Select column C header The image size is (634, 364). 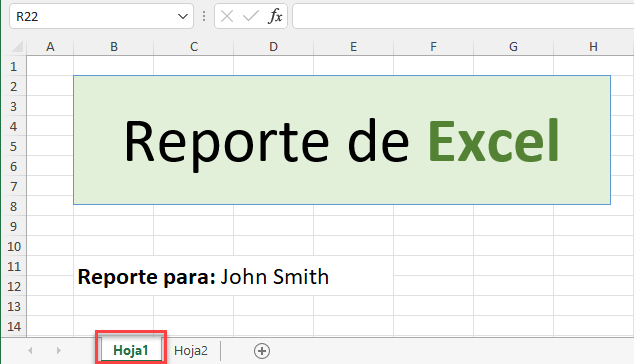(194, 47)
